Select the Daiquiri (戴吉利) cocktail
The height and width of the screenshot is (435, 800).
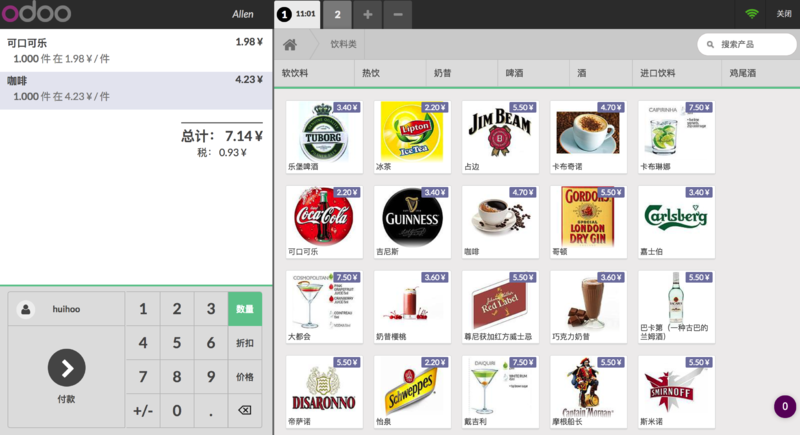pos(501,392)
